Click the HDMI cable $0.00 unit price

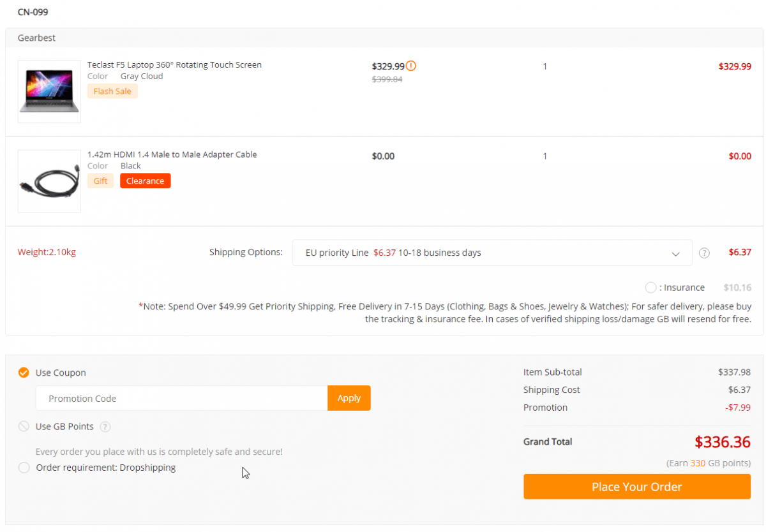383,156
